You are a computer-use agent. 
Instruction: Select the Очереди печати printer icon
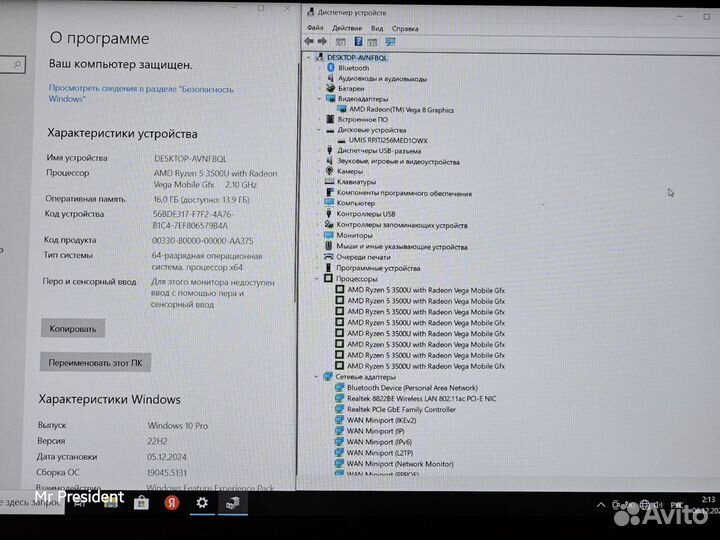(328, 257)
